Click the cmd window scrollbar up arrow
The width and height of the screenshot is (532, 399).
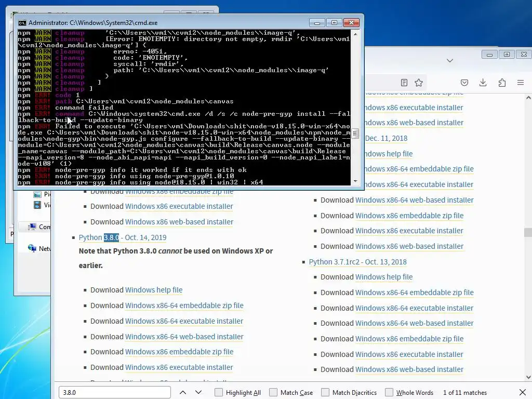pos(355,34)
